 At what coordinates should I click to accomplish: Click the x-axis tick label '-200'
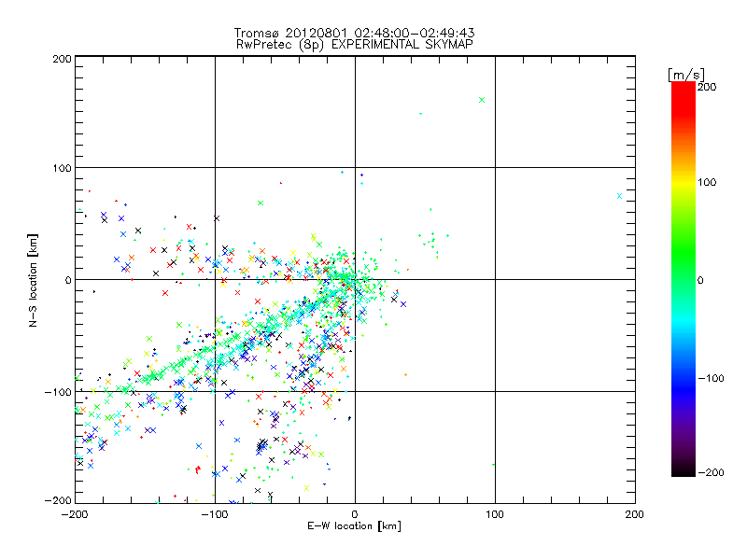(x=75, y=514)
